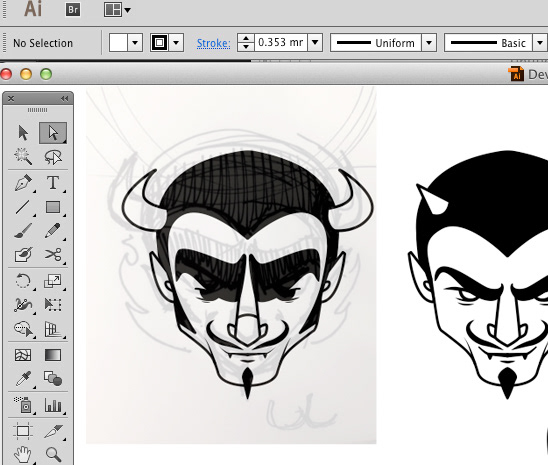Close the tools panel with the X
548x465 pixels.
(x=11, y=99)
